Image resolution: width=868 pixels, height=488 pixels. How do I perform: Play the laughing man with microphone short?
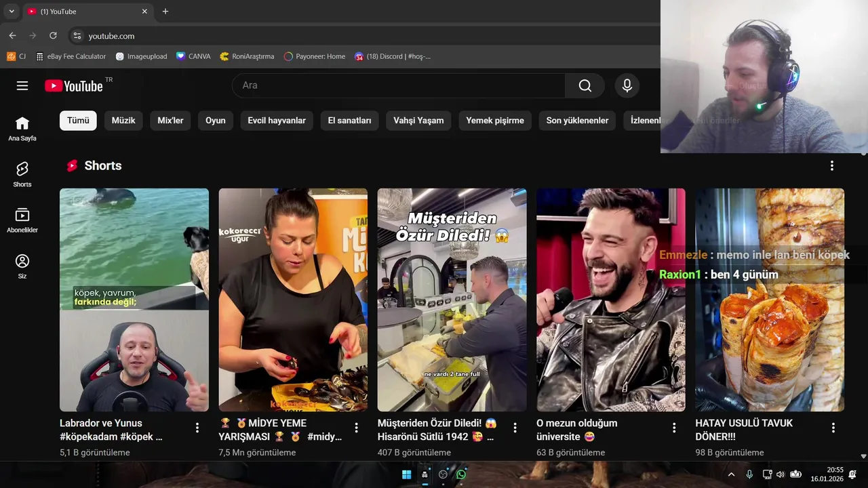(x=611, y=300)
